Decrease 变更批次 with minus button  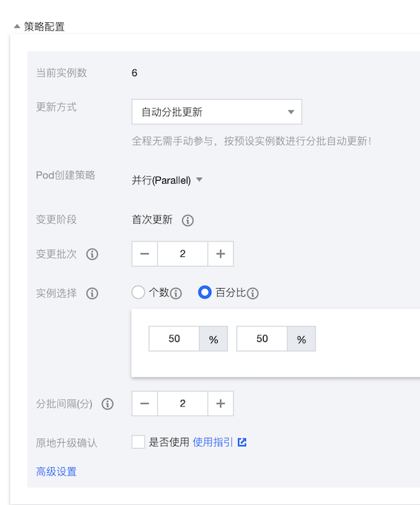[144, 254]
